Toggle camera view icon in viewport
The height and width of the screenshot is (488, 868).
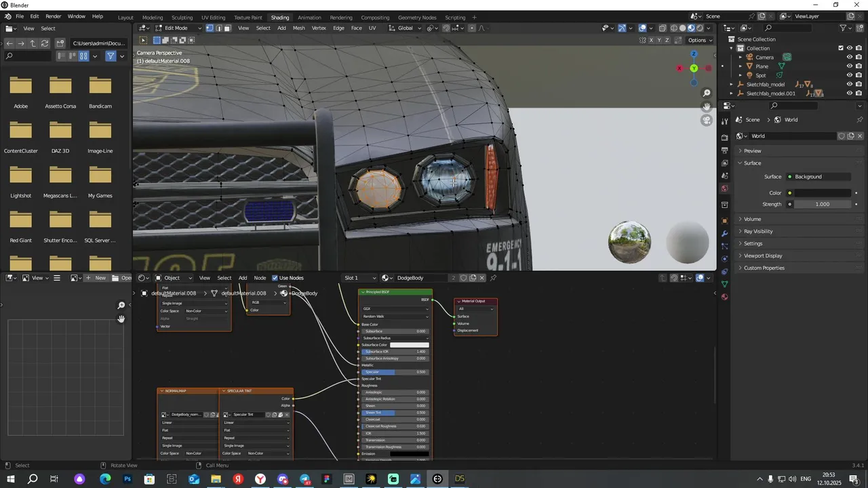tap(707, 121)
